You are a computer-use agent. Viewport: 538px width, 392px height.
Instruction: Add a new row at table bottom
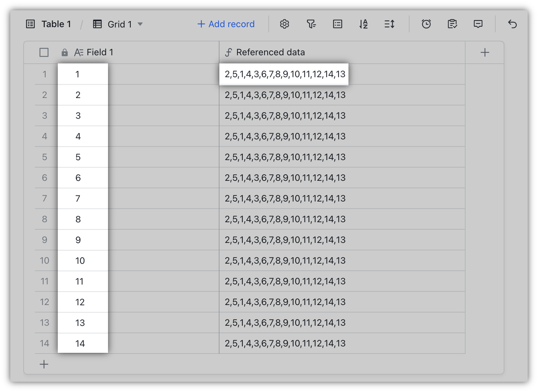tap(44, 364)
